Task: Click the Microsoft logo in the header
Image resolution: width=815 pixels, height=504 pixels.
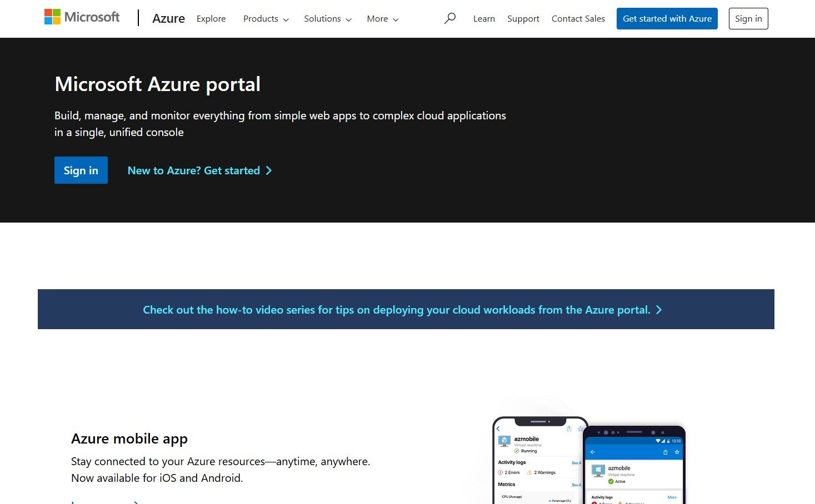Action: [x=82, y=17]
